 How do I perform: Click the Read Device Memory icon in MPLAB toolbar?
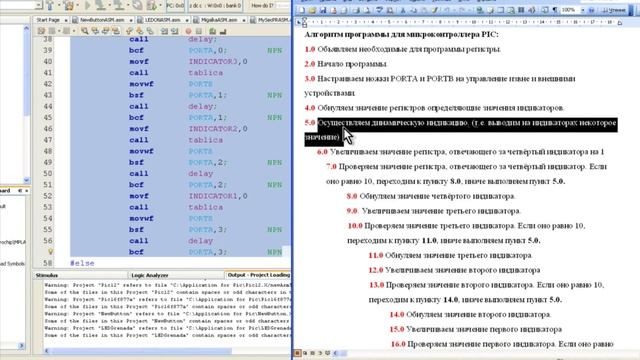(119, 5)
